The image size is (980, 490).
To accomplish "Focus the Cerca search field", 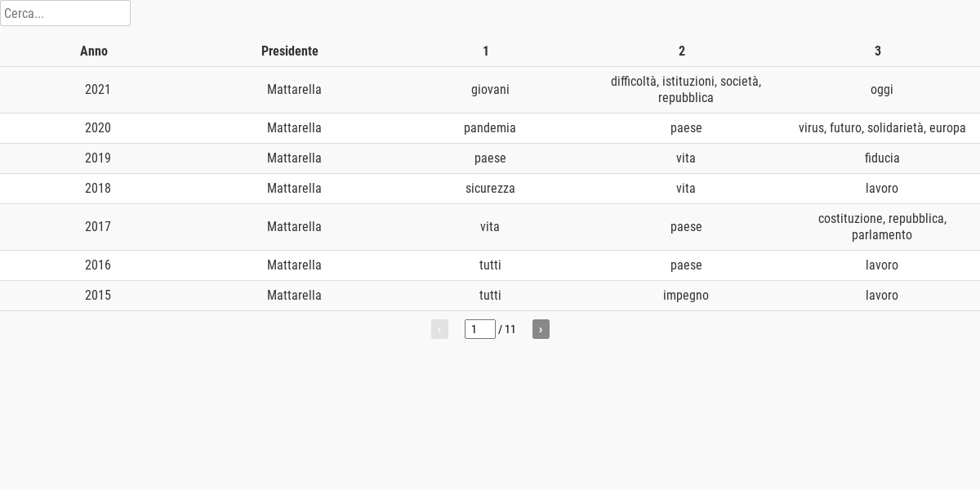I will pyautogui.click(x=65, y=13).
